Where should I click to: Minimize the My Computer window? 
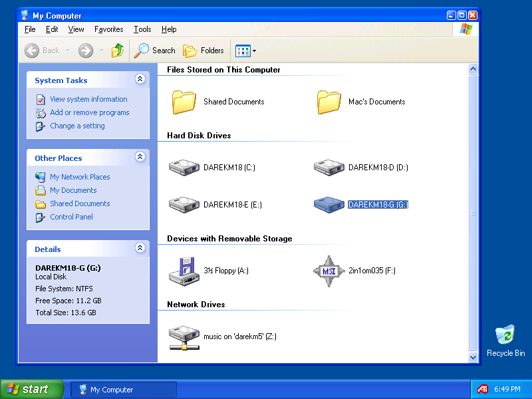(x=452, y=15)
